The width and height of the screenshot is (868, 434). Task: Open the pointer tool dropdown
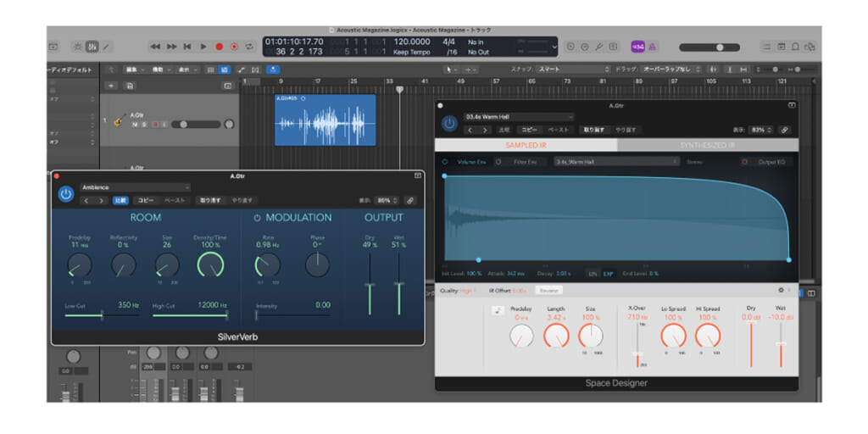[x=453, y=70]
